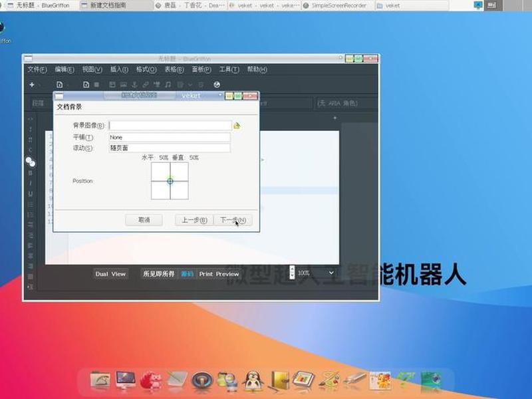The image size is (532, 399).
Task: Click the add tab plus above the editor
Action: (335, 118)
